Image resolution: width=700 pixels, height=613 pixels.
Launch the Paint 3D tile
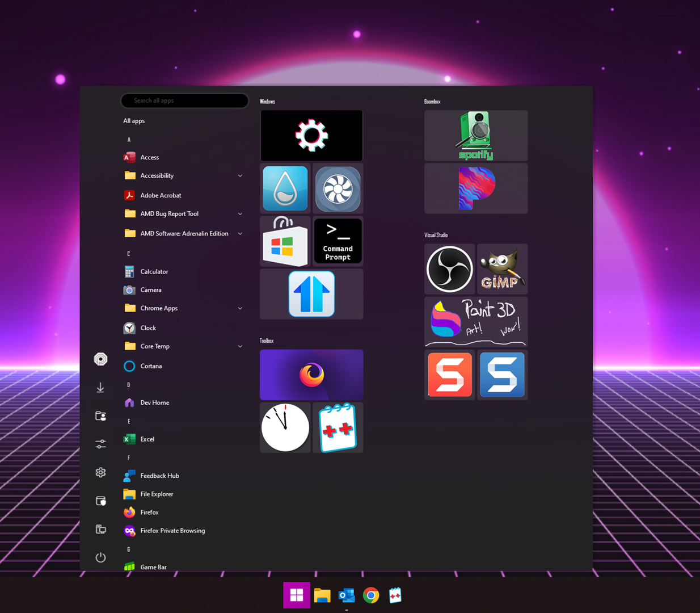(476, 322)
